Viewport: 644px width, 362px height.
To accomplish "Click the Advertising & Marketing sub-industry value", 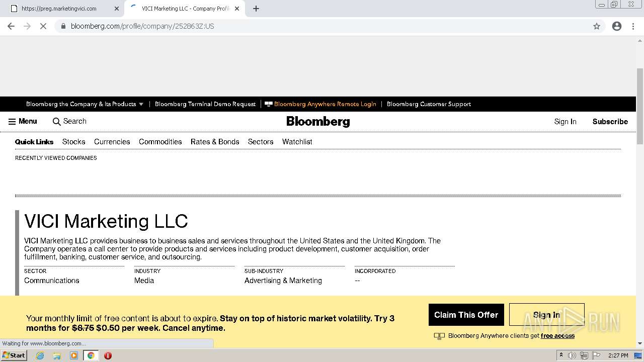I will pos(283,281).
